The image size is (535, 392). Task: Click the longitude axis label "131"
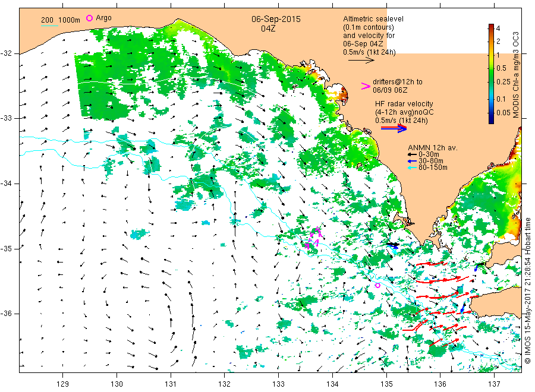[x=171, y=384]
